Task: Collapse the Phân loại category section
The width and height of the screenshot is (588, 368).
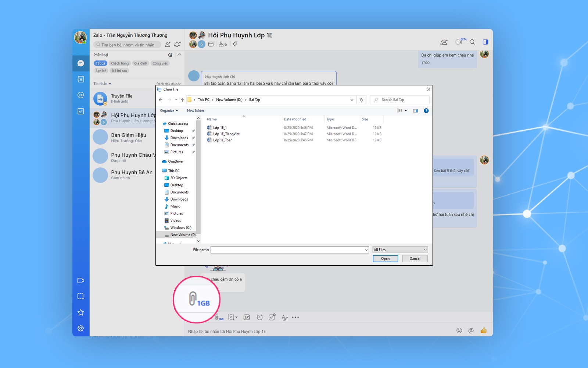Action: click(179, 55)
